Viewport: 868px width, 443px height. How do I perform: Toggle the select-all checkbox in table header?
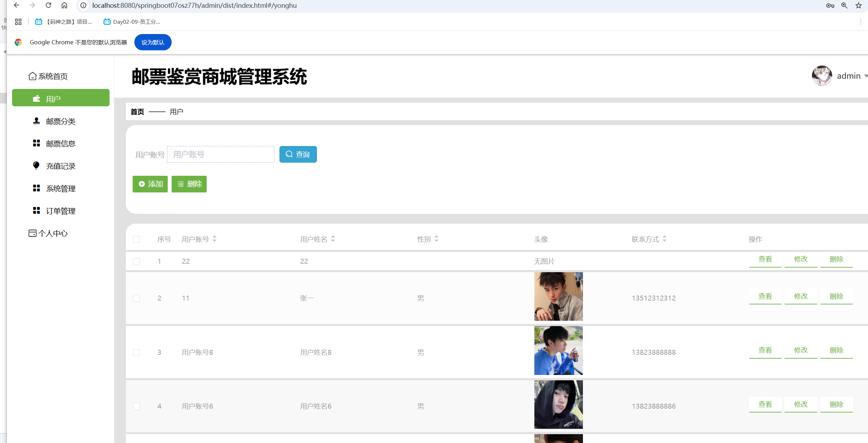tap(136, 239)
